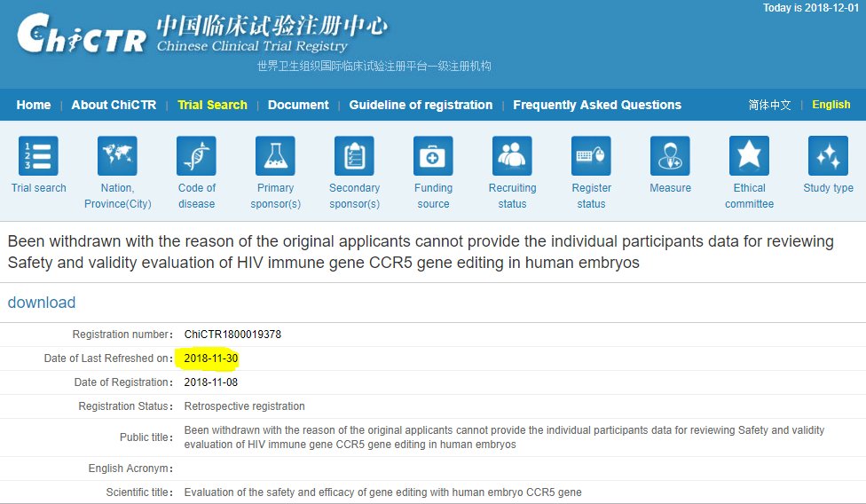The height and width of the screenshot is (504, 866).
Task: Click the Ethical committee label
Action: (750, 196)
